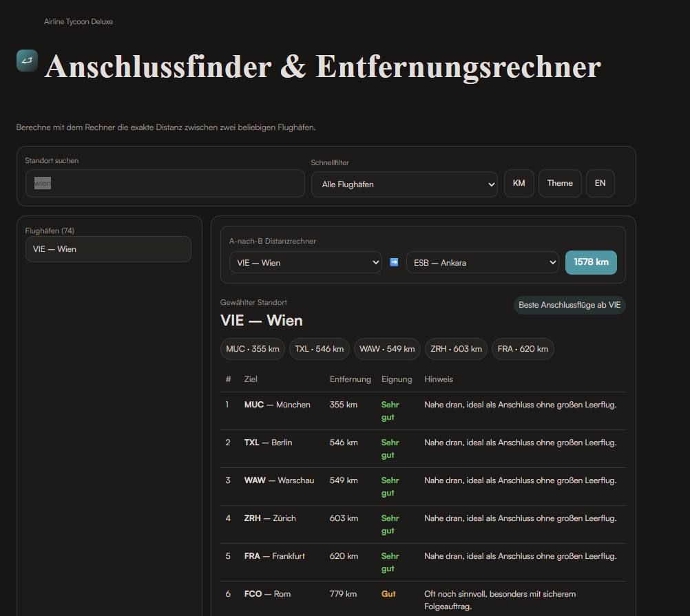Viewport: 690px width, 616px height.
Task: Toggle the KM unit button
Action: click(519, 183)
